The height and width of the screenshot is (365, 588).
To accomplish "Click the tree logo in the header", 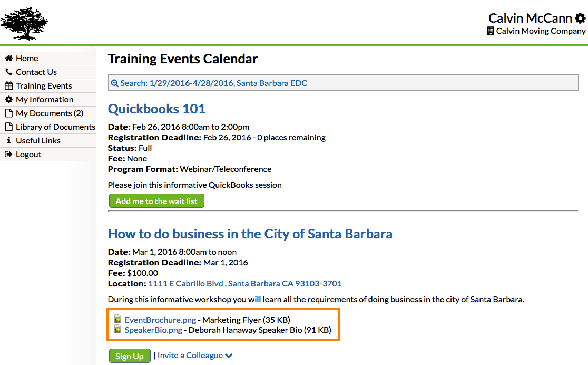I will (24, 23).
